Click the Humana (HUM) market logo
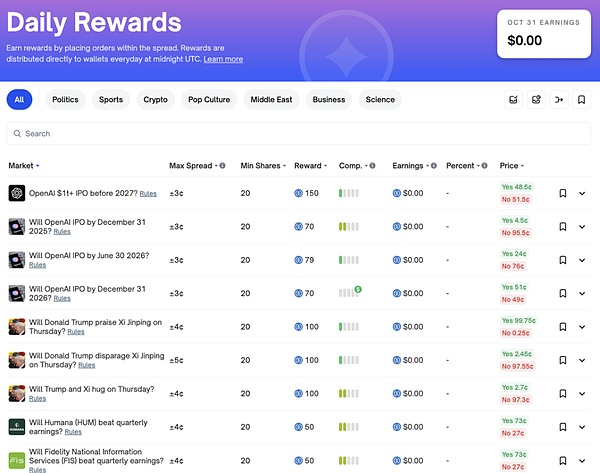 coord(16,425)
